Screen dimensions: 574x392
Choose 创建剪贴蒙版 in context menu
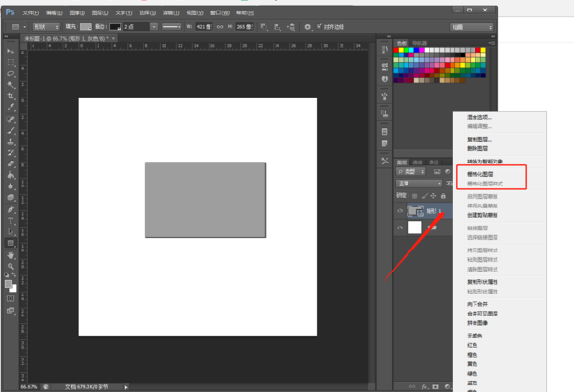[482, 215]
